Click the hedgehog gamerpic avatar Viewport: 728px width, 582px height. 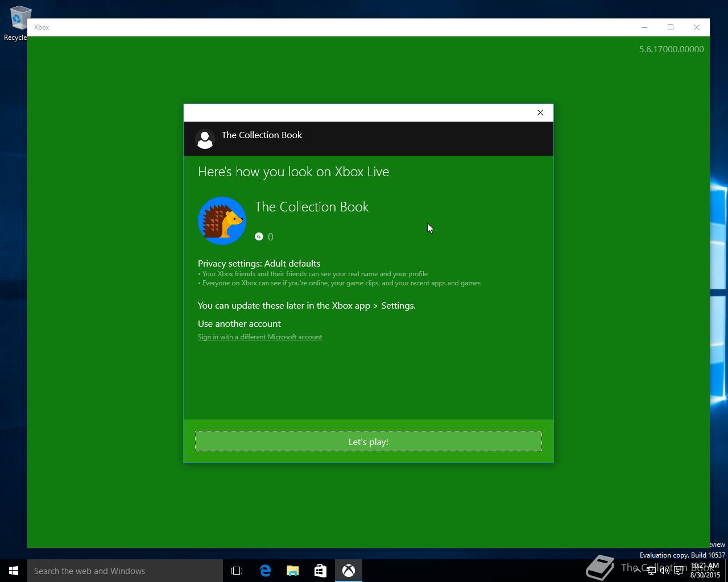point(222,221)
